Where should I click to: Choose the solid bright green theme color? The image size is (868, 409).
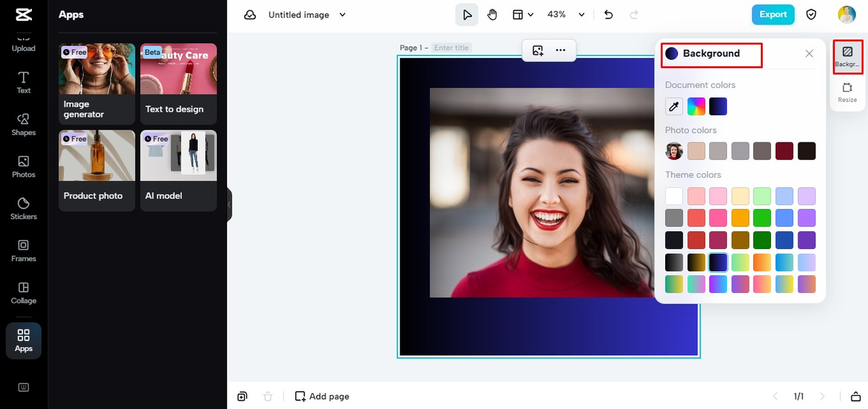pyautogui.click(x=762, y=218)
